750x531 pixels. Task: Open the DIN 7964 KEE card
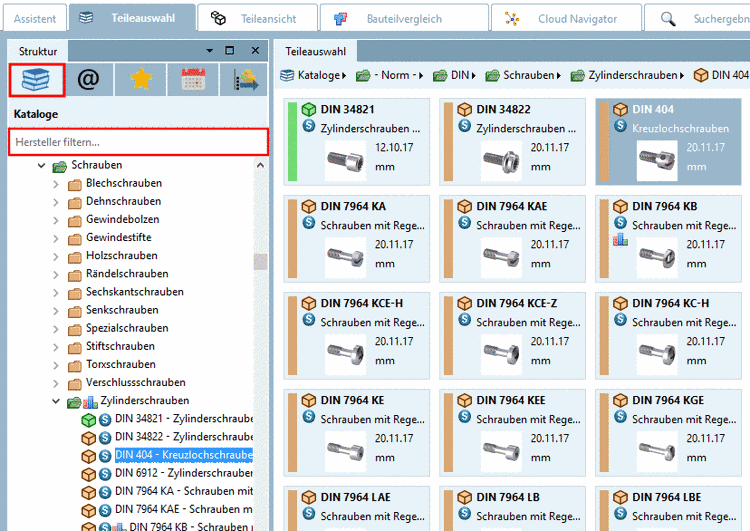click(513, 433)
